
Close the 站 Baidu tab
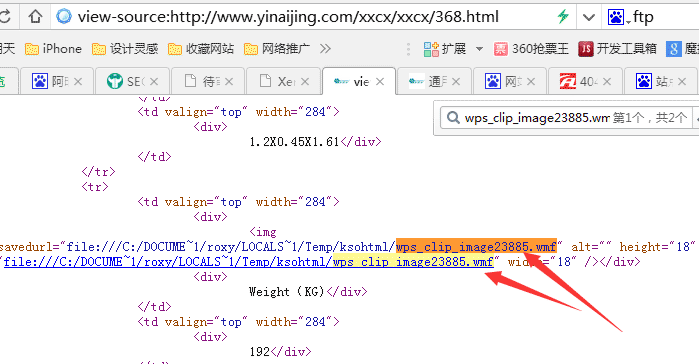(682, 82)
